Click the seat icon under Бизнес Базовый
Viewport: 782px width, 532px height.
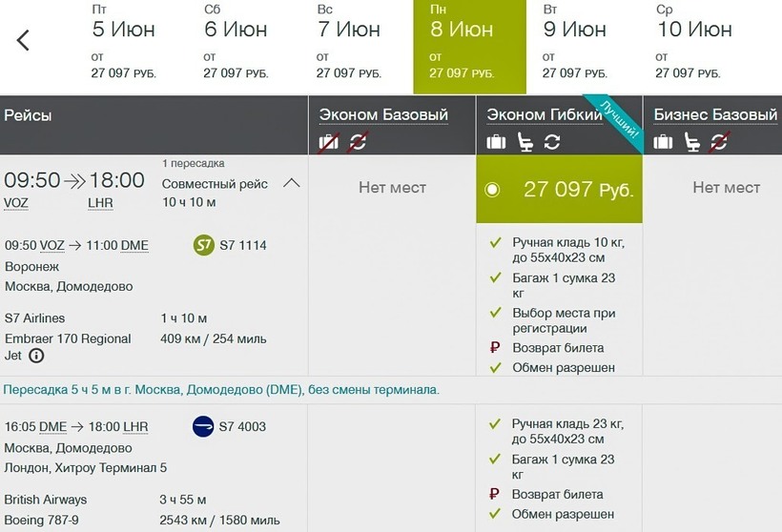coord(692,143)
